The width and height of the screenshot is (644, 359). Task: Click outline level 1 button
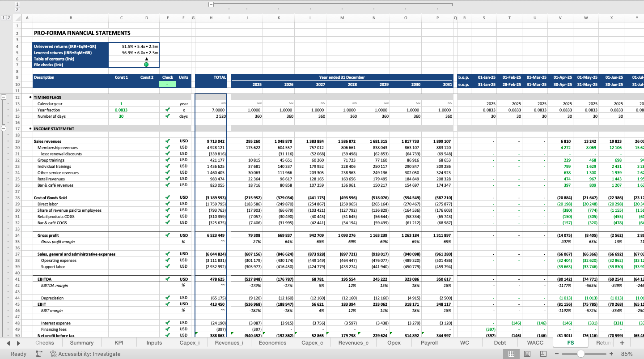[3, 18]
